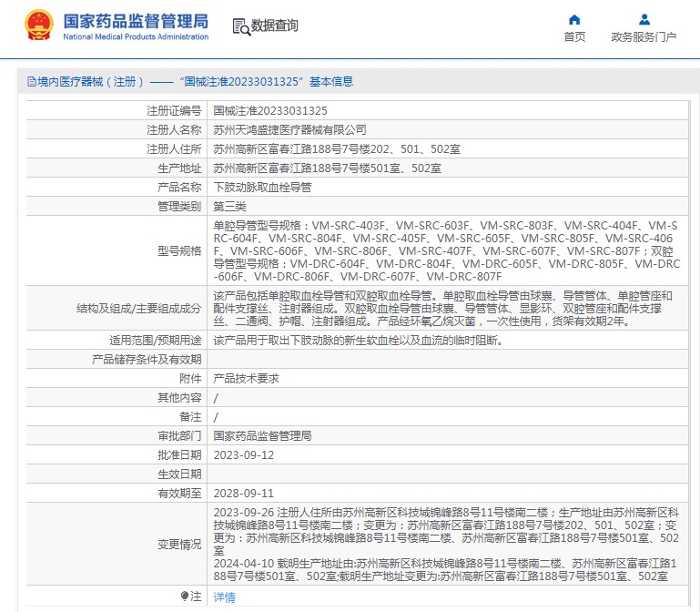The width and height of the screenshot is (700, 612).
Task: Click the 第三类 management category value
Action: click(x=229, y=206)
